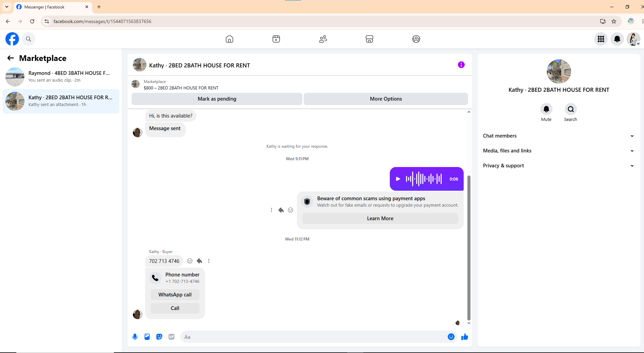The width and height of the screenshot is (644, 353).
Task: Close the Messenger browser tab
Action: (87, 7)
